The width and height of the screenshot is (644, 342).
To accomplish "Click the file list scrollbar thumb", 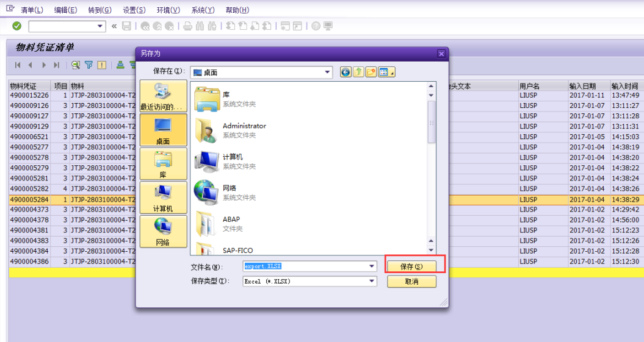I will pyautogui.click(x=431, y=122).
